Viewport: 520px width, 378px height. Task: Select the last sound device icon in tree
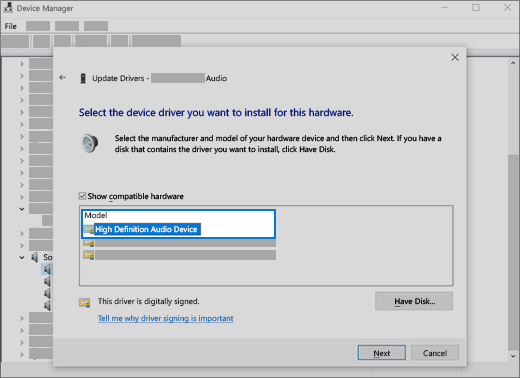(48, 305)
